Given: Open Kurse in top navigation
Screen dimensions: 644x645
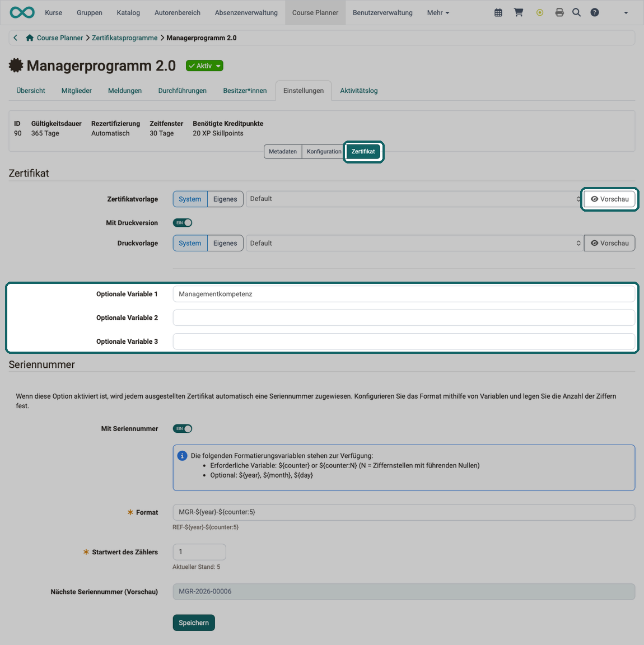Looking at the screenshot, I should coord(54,13).
